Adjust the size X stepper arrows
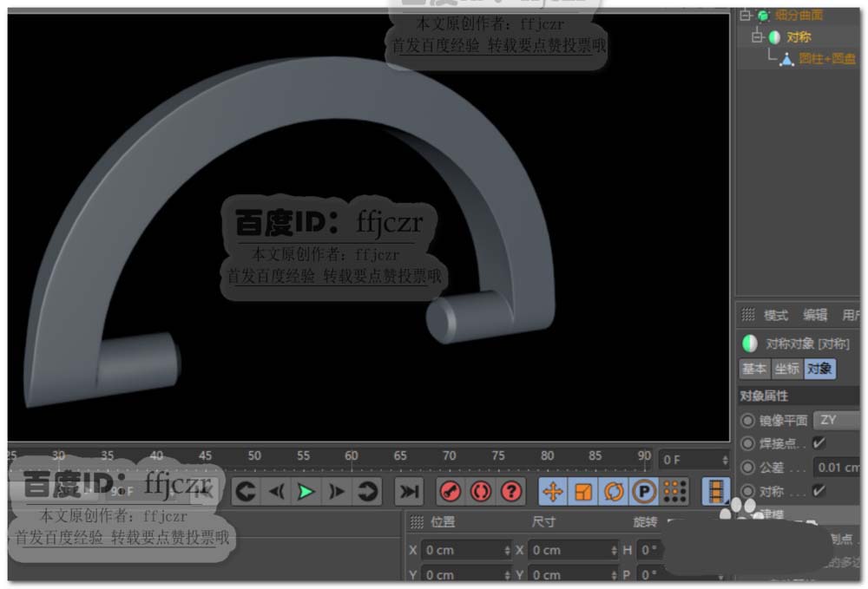This screenshot has width=868, height=589. click(614, 550)
